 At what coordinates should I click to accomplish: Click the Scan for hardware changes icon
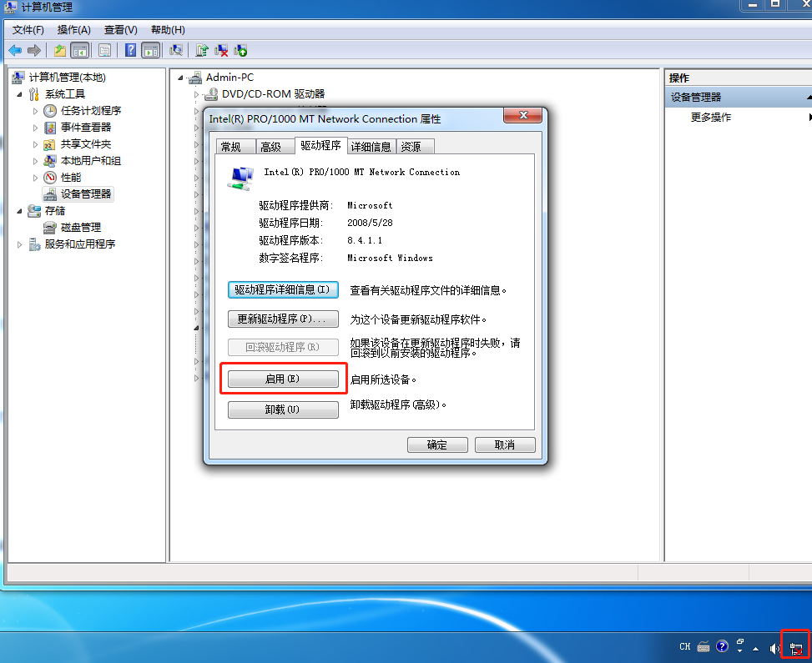(176, 50)
